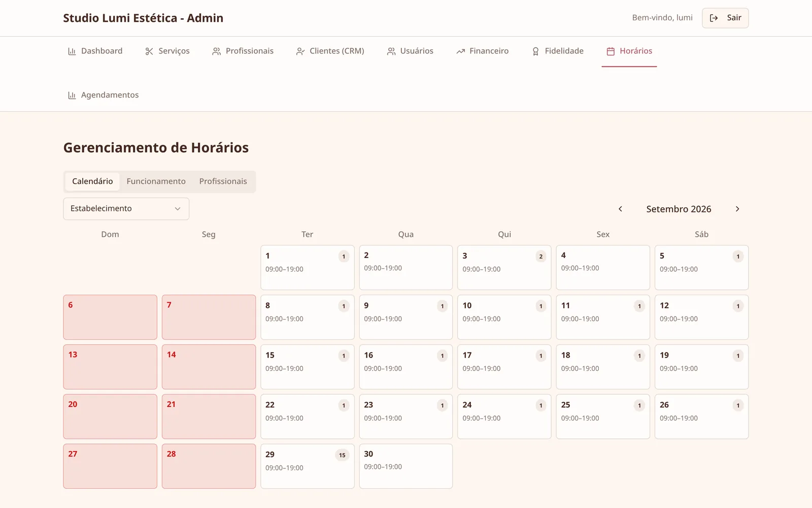Click the 09:00–19:00 hours on day 25
The height and width of the screenshot is (508, 812).
[580, 419]
